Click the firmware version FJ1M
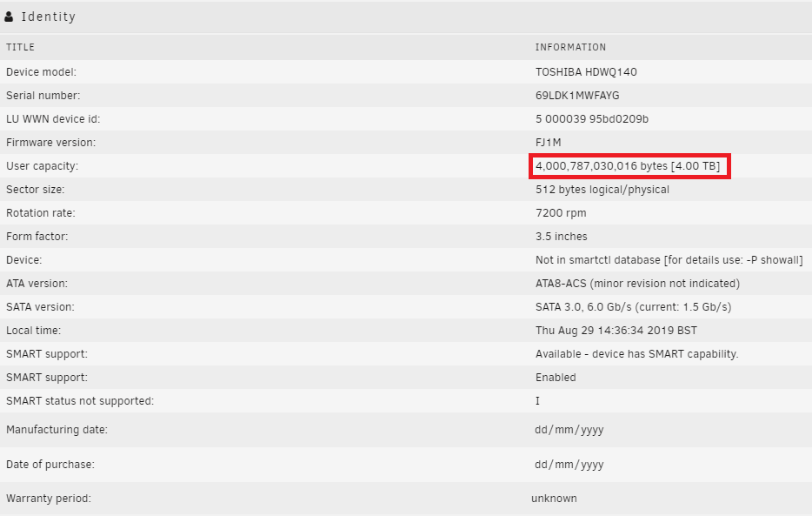The image size is (812, 516). pos(549,143)
